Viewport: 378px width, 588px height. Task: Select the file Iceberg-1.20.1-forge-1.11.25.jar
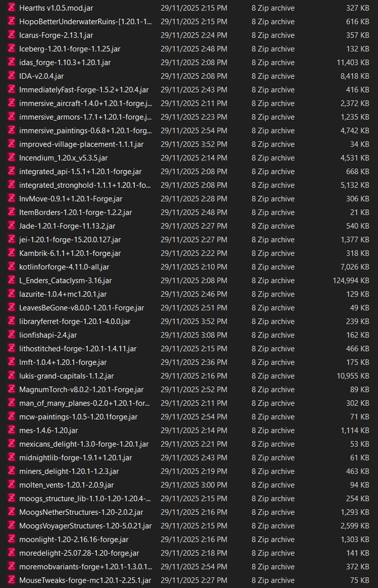[x=70, y=49]
